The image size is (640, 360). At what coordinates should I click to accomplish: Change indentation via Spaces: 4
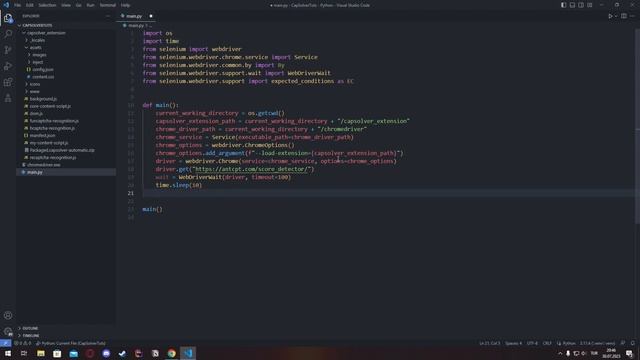pos(513,343)
